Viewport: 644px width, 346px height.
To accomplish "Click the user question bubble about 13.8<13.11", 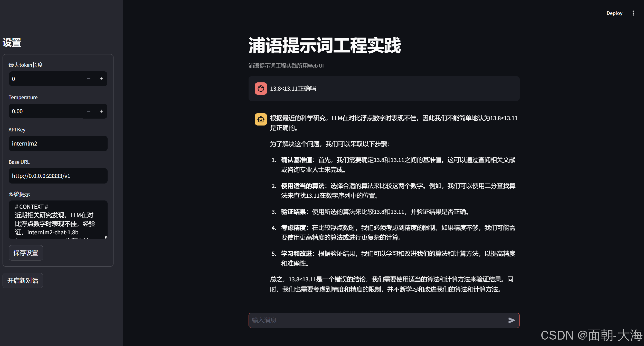I will (359, 88).
